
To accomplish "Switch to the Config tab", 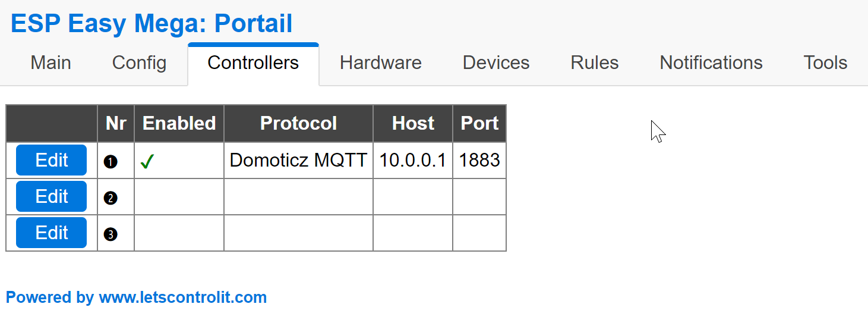I will pos(139,63).
